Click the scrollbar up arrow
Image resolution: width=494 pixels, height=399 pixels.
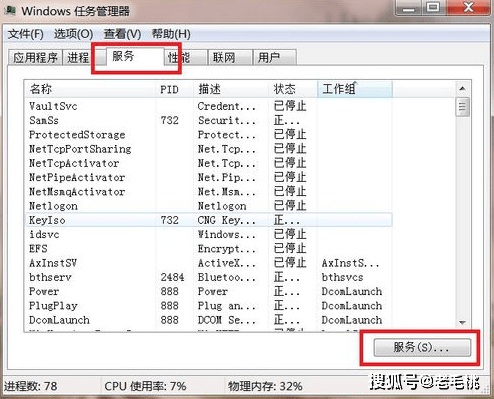click(x=462, y=89)
